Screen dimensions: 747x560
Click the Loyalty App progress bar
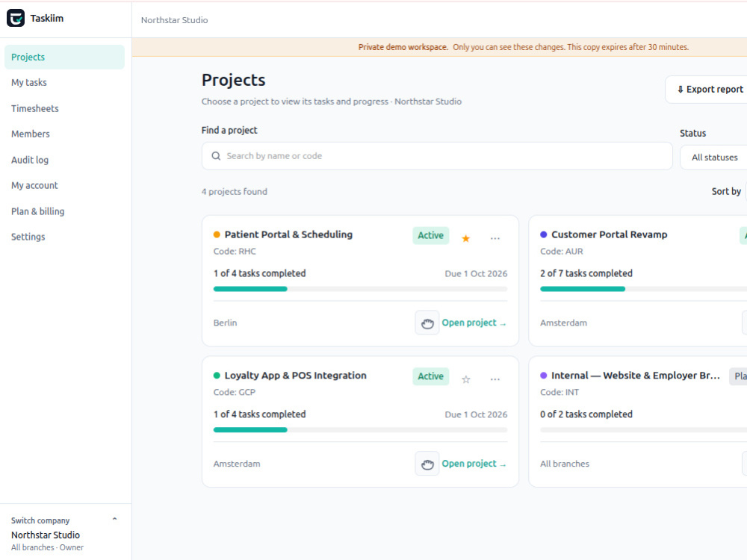[x=360, y=430]
